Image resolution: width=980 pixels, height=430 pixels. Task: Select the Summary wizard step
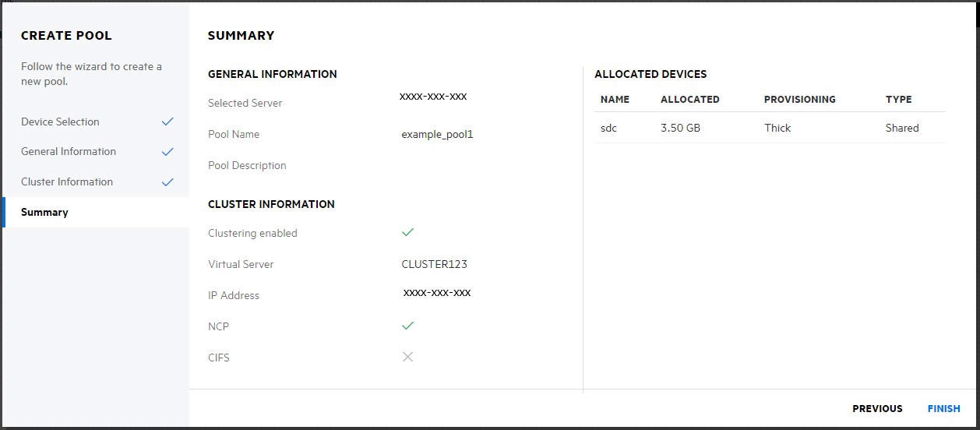click(x=44, y=213)
